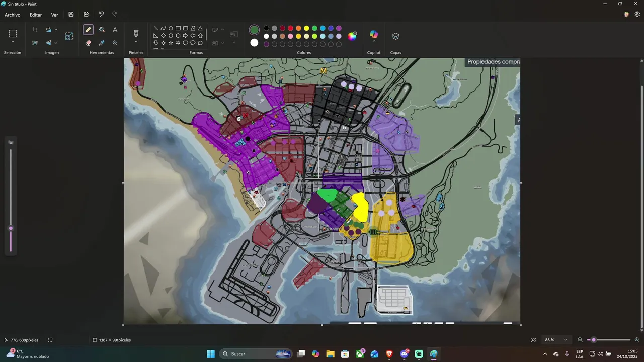
Task: Click the user profile avatar
Action: pyautogui.click(x=626, y=15)
